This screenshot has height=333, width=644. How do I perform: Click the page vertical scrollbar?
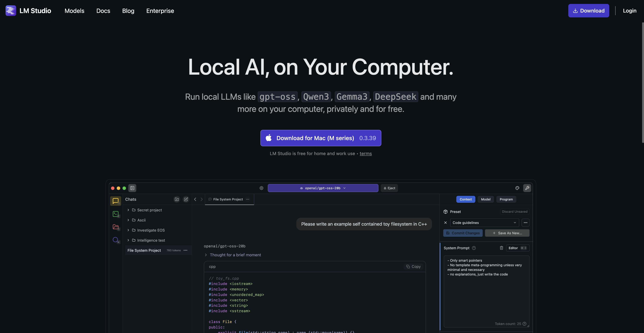coord(642,83)
